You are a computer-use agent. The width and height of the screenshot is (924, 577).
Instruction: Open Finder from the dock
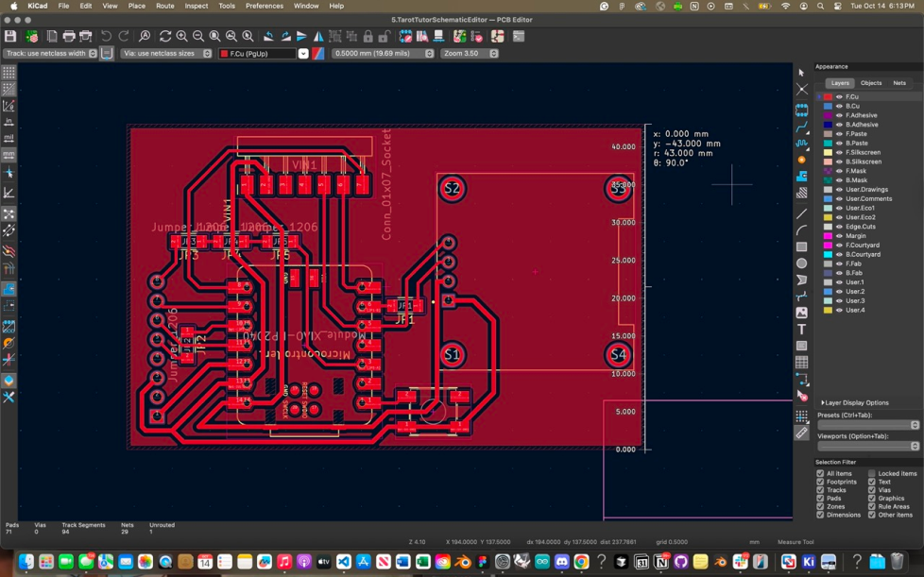click(26, 562)
